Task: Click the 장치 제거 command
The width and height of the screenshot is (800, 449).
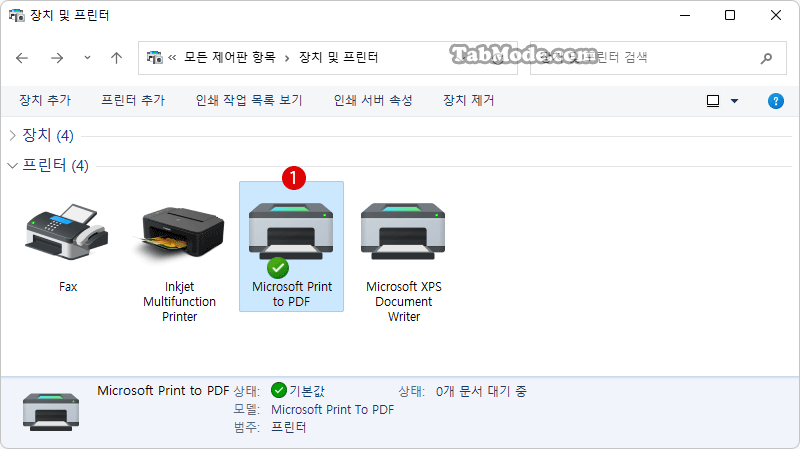Action: tap(468, 101)
